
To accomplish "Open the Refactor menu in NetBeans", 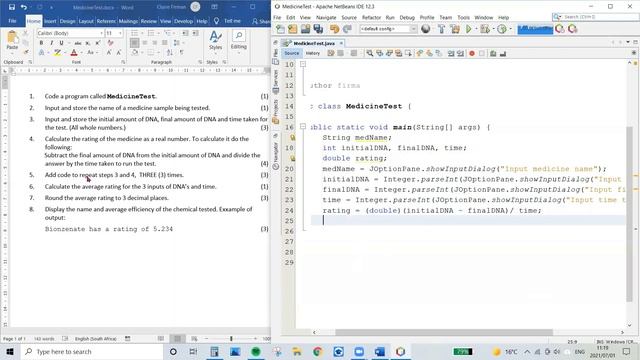I will (x=371, y=18).
